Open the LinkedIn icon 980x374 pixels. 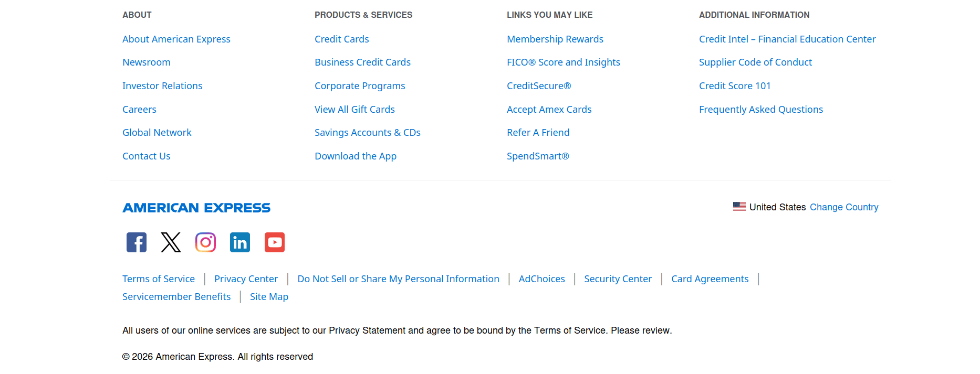click(x=240, y=242)
